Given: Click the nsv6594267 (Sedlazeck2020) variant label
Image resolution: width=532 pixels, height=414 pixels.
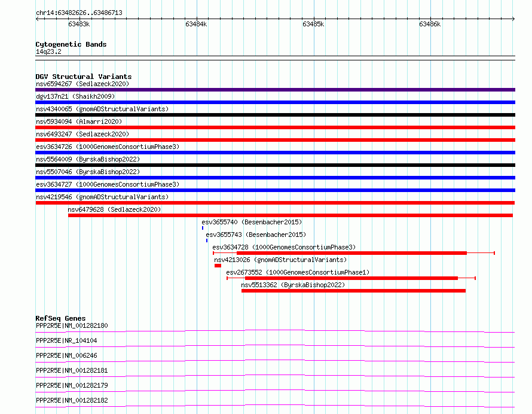Looking at the screenshot, I should (82, 84).
